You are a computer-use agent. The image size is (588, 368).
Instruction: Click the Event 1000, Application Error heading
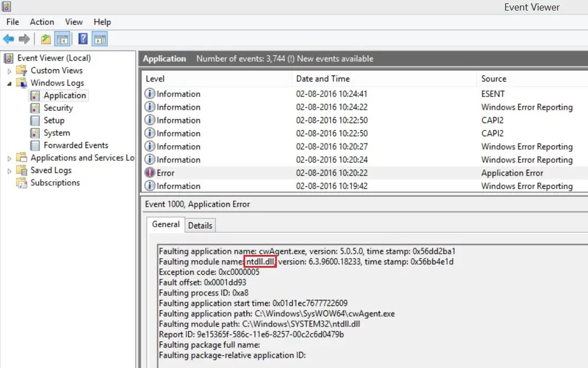click(197, 205)
